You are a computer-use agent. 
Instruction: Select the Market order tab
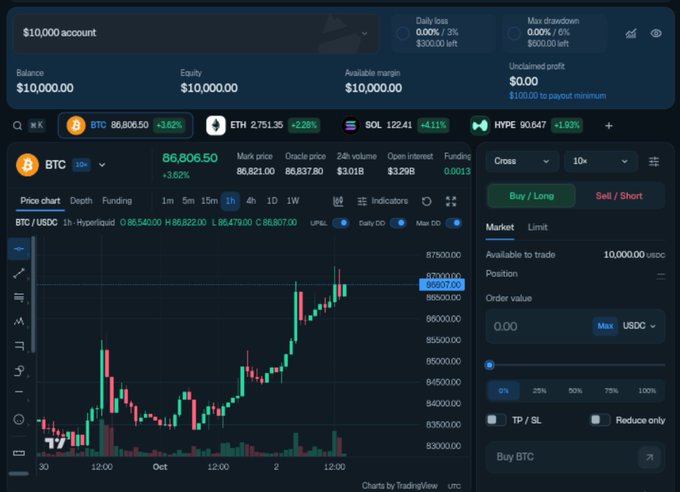pos(500,227)
